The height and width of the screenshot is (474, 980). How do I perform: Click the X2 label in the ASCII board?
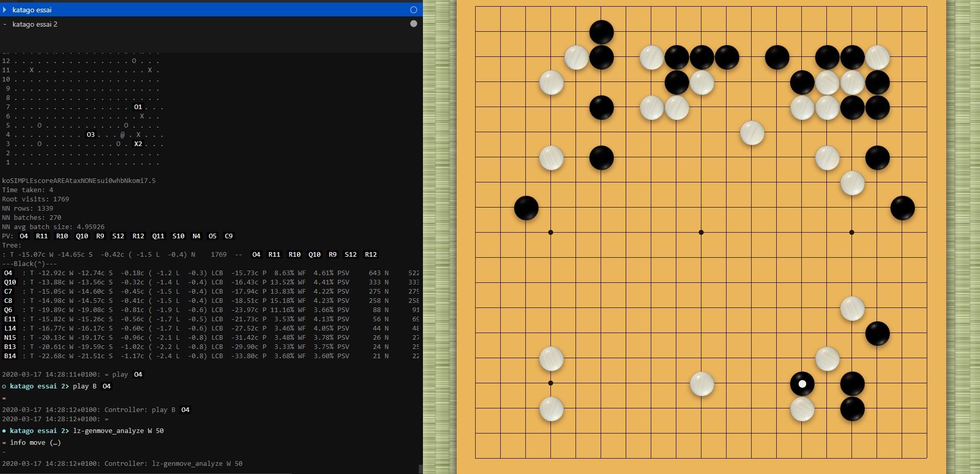(138, 144)
